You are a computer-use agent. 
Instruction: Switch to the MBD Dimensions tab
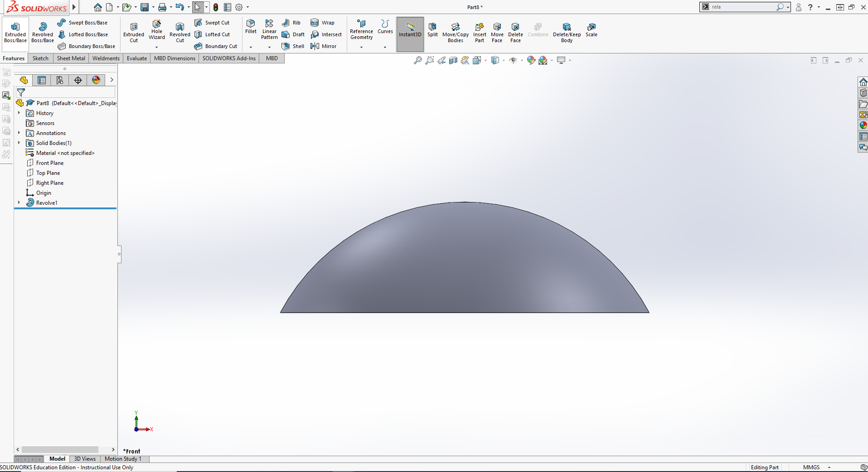(175, 58)
